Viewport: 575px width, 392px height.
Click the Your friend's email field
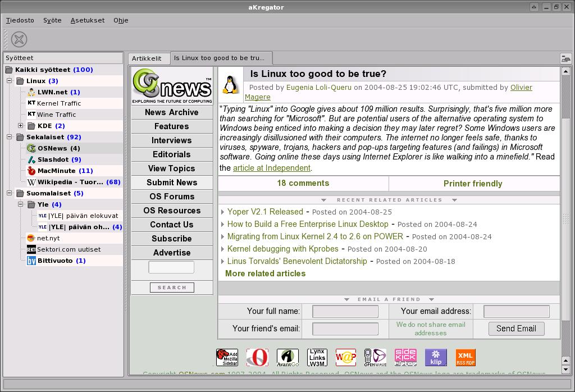(x=345, y=329)
